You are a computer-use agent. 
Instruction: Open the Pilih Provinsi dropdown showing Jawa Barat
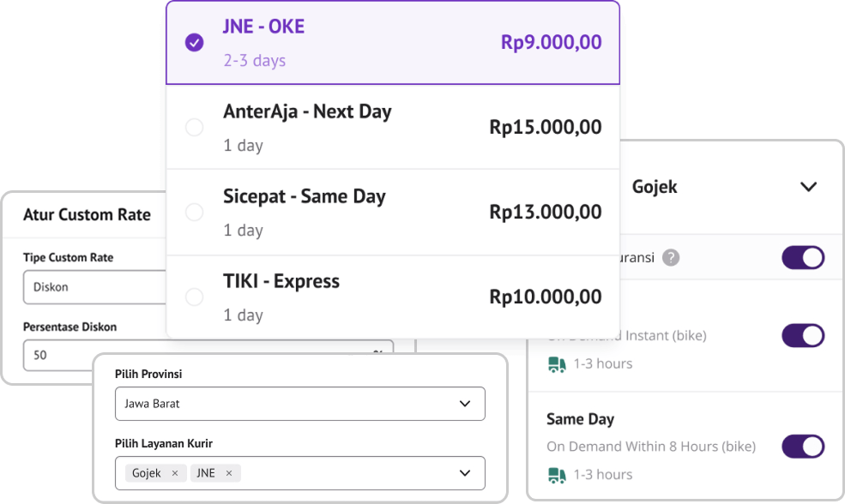click(299, 404)
